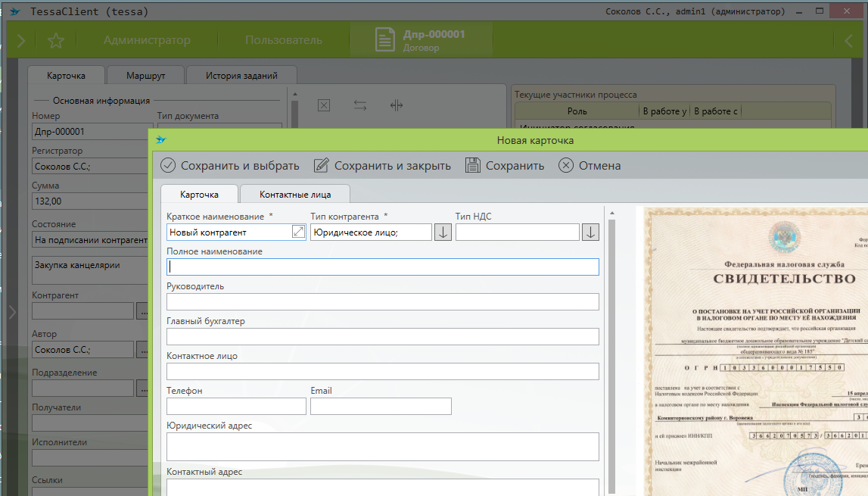Click the Сохранить floppy disk icon
868x496 pixels.
pyautogui.click(x=473, y=166)
